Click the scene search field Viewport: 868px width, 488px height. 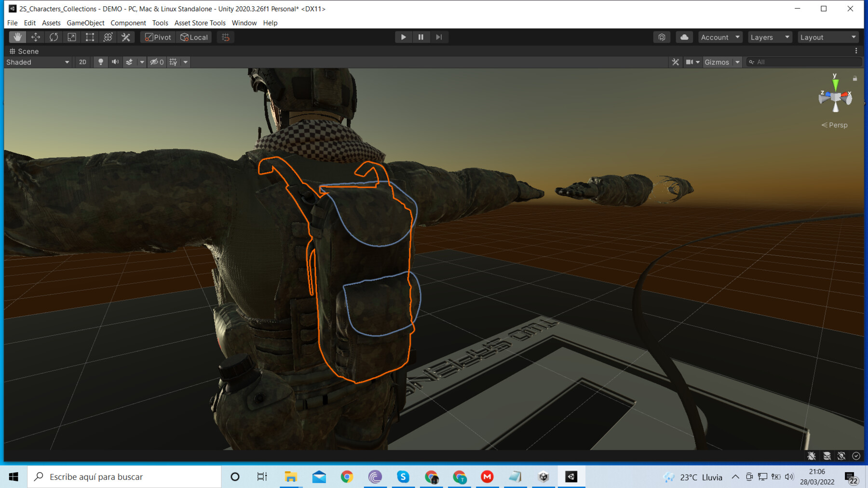point(804,62)
